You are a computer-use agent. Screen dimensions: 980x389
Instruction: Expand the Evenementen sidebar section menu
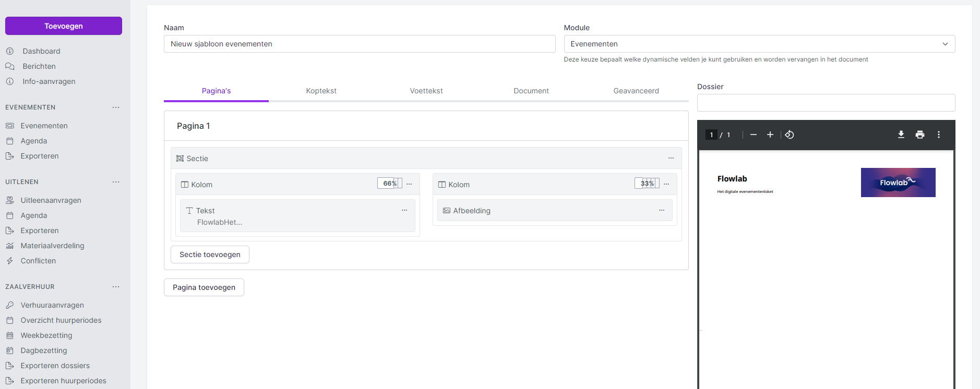(116, 107)
